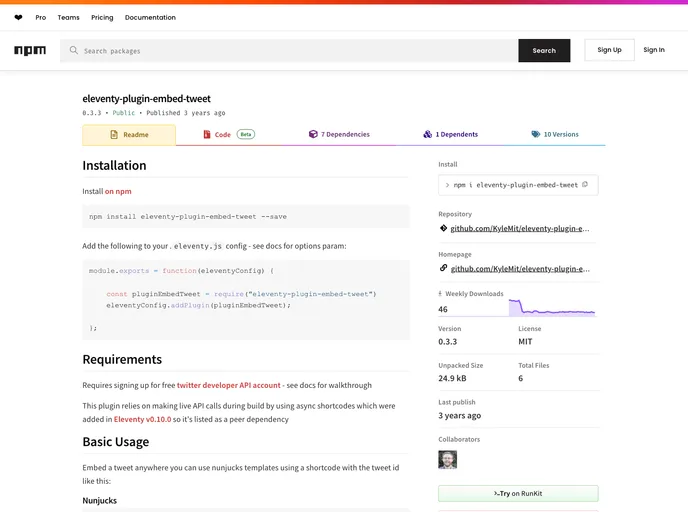Open the Pricing page
The width and height of the screenshot is (688, 512).
tap(102, 18)
